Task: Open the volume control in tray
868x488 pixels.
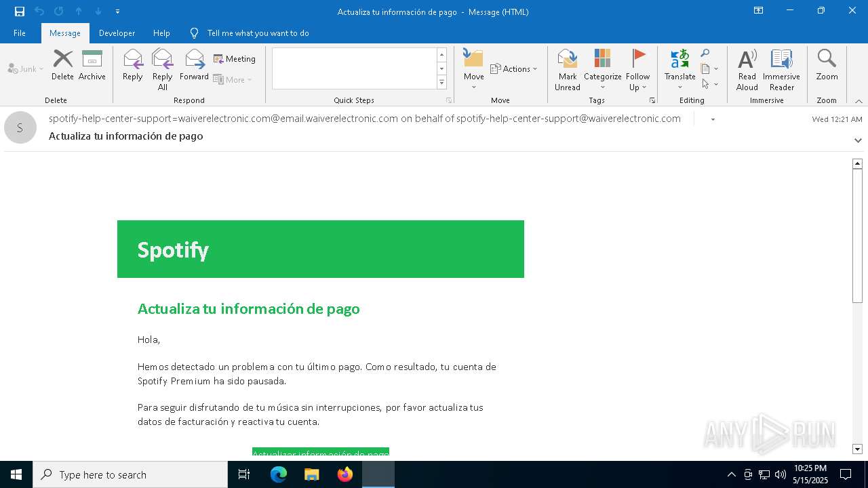Action: click(x=781, y=474)
